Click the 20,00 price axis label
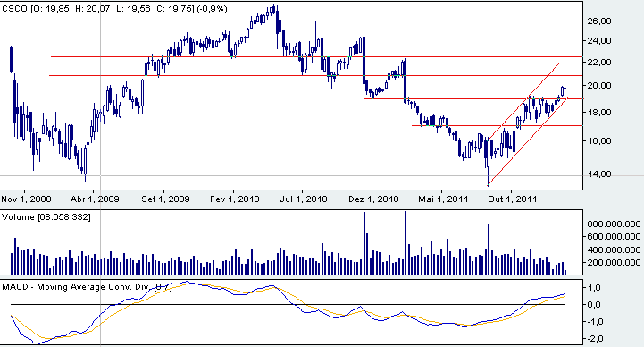 coord(599,86)
